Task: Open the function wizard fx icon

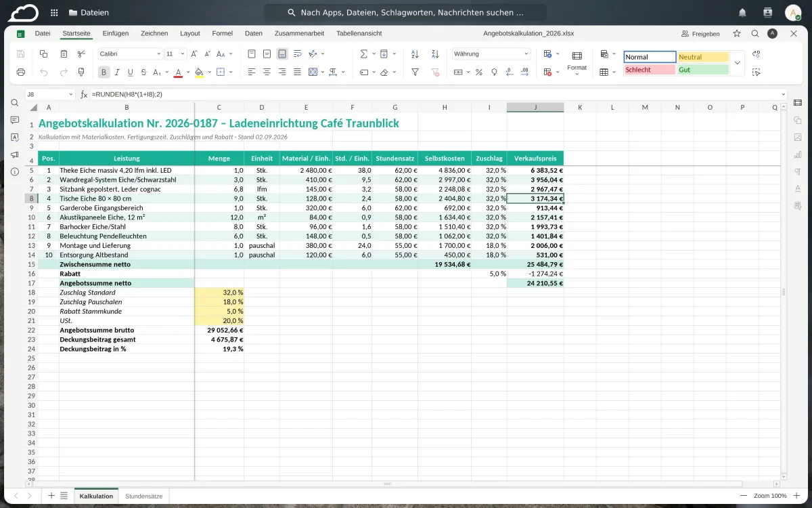Action: tap(84, 94)
